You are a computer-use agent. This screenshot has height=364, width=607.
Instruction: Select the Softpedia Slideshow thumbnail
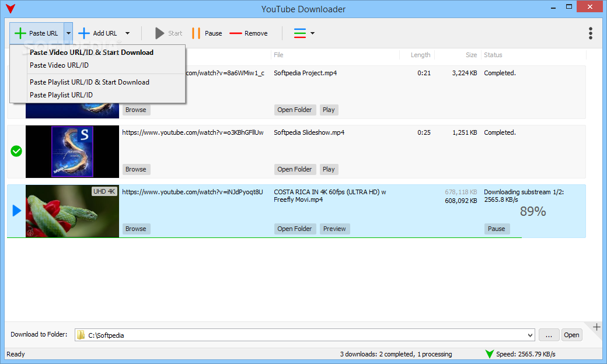[x=72, y=152]
